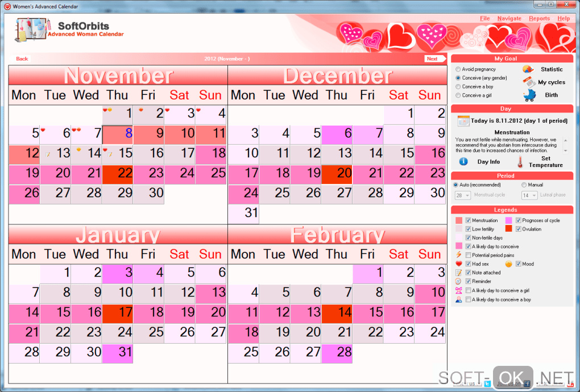Screen dimensions: 580x392
Task: Open the Statistic chart icon
Action: (528, 69)
